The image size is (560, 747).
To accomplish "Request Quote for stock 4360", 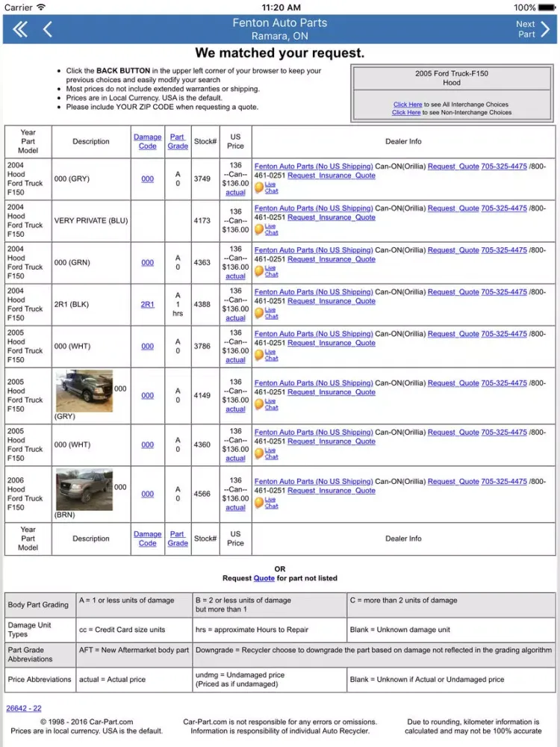I will (453, 433).
